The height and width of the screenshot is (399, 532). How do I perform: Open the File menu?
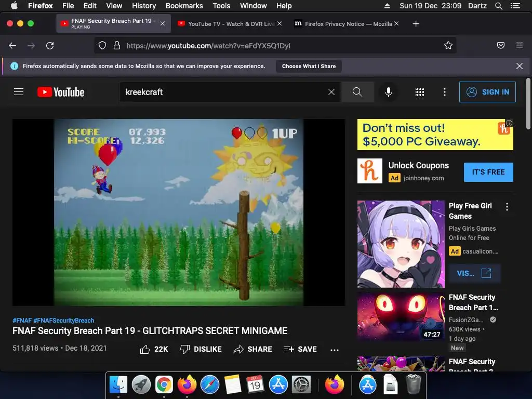click(68, 6)
